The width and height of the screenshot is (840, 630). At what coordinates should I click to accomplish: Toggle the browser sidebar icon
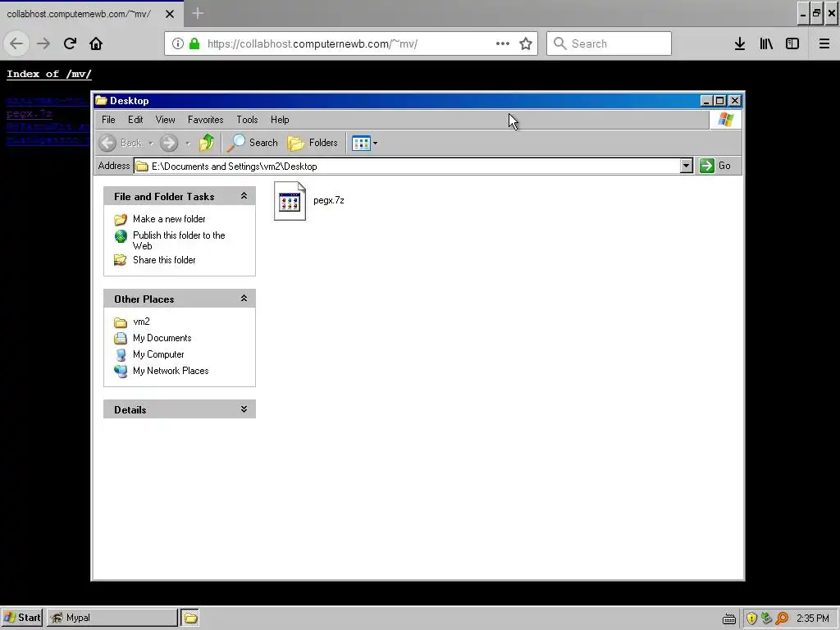(x=792, y=43)
